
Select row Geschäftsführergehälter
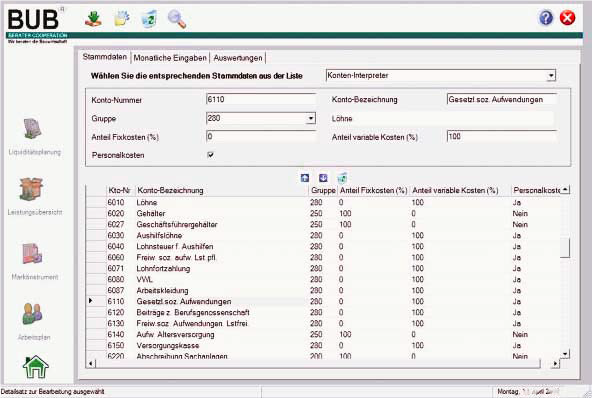323,224
